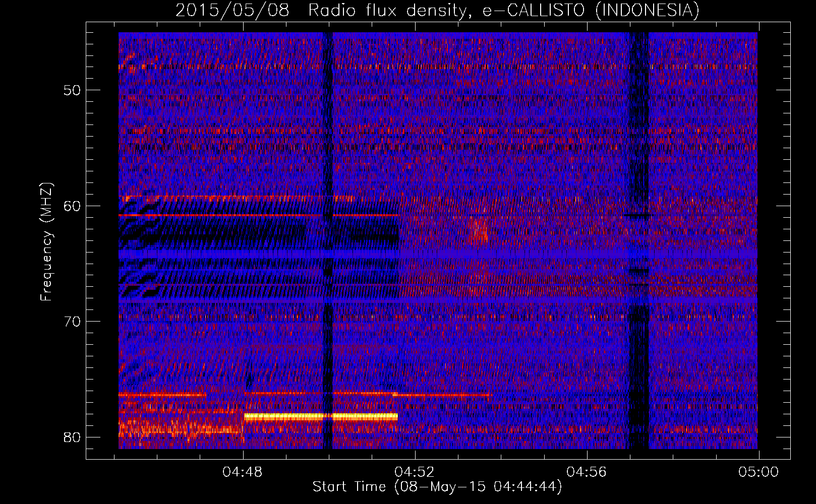816x504 pixels.
Task: Click the "Start Time (08-May-15 04:44:44)" label
Action: tap(437, 487)
